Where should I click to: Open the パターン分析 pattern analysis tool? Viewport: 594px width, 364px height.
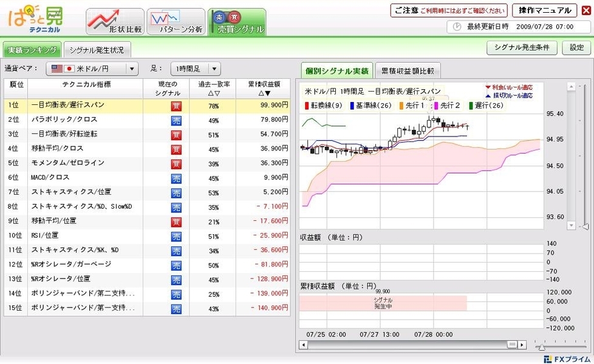[x=176, y=22]
